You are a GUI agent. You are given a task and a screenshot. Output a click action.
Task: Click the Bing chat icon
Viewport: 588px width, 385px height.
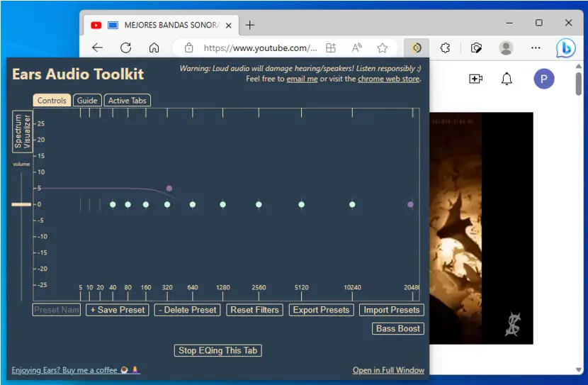point(565,48)
